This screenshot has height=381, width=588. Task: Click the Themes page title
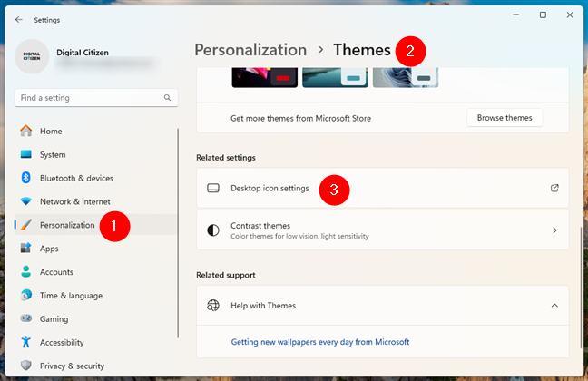coord(362,50)
